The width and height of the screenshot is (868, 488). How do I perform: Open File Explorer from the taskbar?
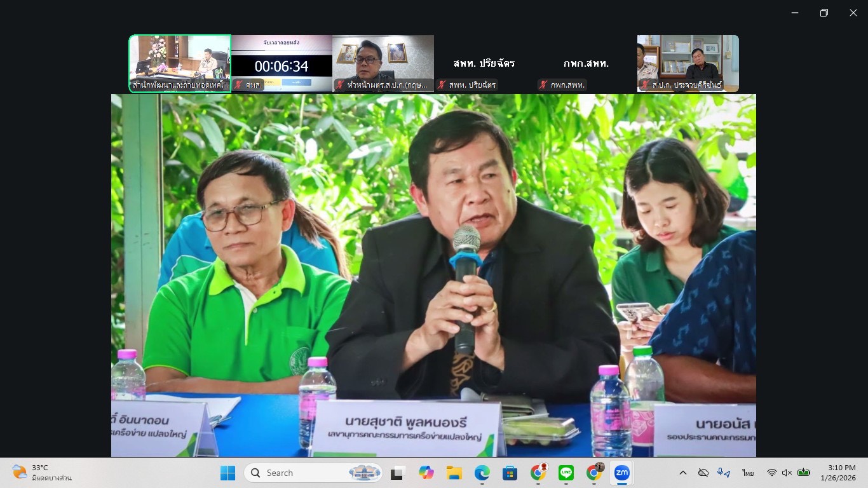point(454,473)
